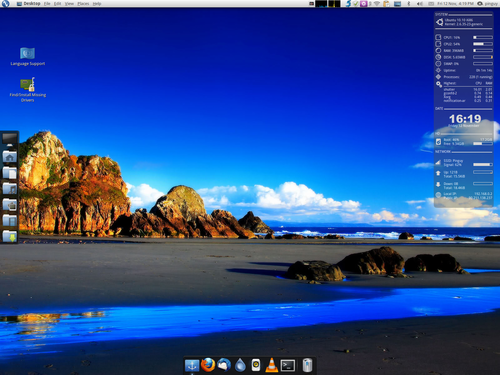Image resolution: width=500 pixels, height=375 pixels.
Task: Open the Places menu in top bar
Action: 83,4
